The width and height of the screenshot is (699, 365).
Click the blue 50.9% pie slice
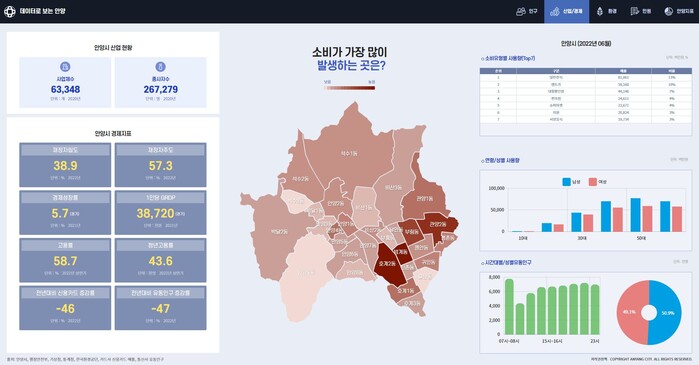[665, 312]
